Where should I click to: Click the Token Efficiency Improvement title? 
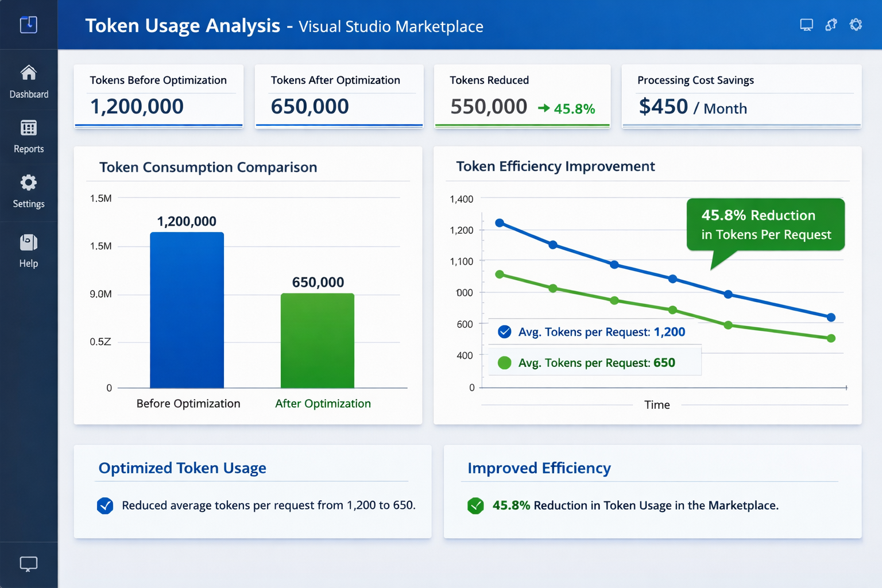[555, 167]
